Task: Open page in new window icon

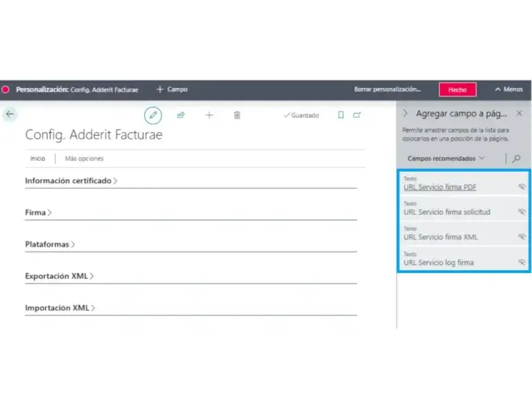Action: [357, 115]
